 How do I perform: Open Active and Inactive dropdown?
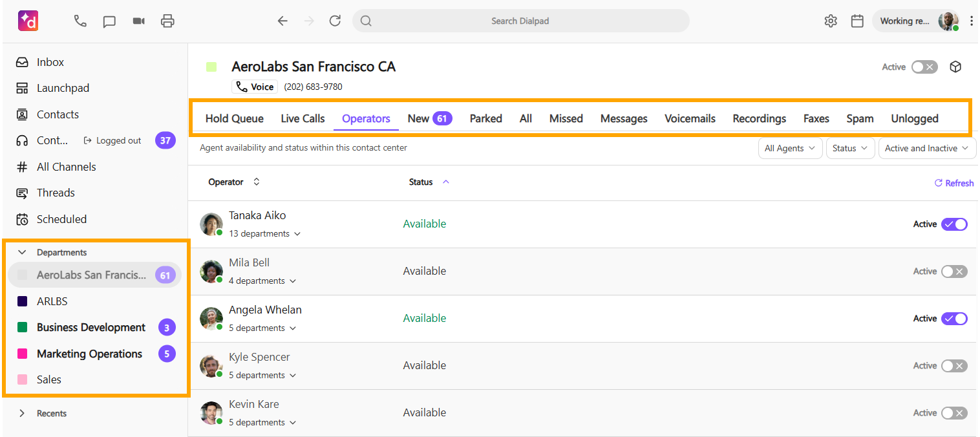click(927, 148)
